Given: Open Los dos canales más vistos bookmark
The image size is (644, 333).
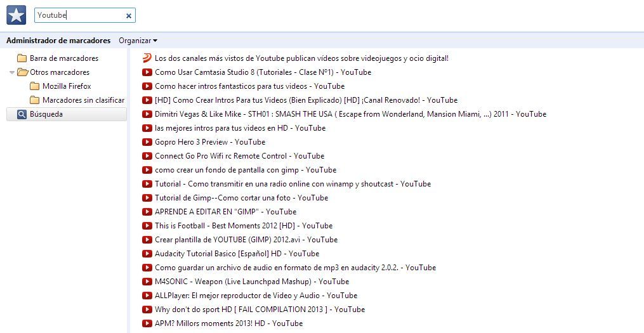Looking at the screenshot, I should (x=301, y=58).
